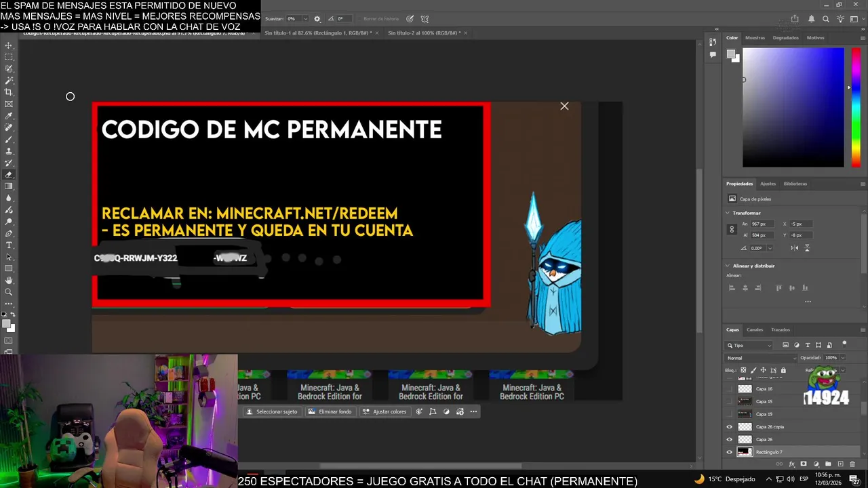
Task: Select the Gradient tool
Action: [9, 186]
